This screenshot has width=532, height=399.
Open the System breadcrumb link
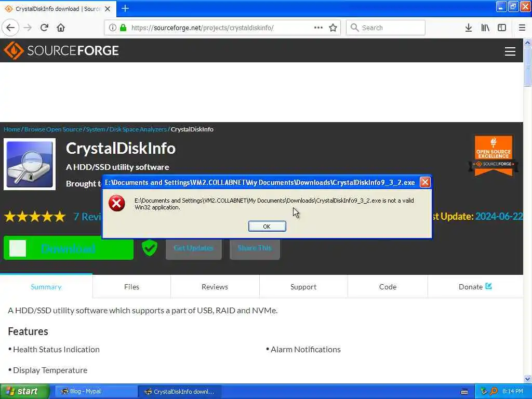coord(96,129)
